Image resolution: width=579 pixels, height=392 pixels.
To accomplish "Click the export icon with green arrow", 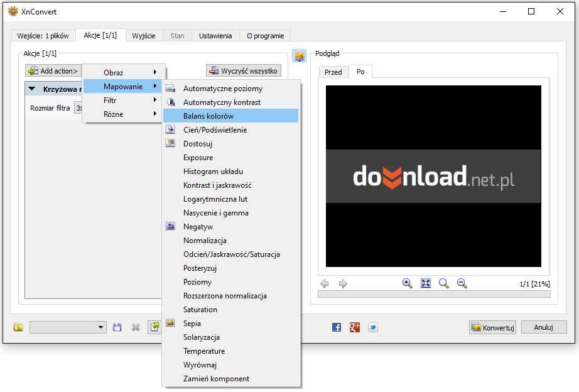I will (154, 327).
